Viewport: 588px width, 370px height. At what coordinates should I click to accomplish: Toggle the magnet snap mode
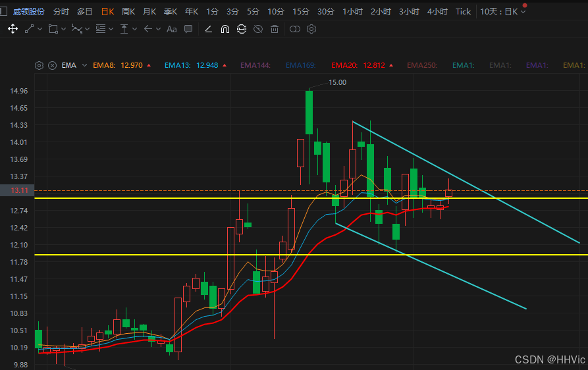[x=225, y=29]
